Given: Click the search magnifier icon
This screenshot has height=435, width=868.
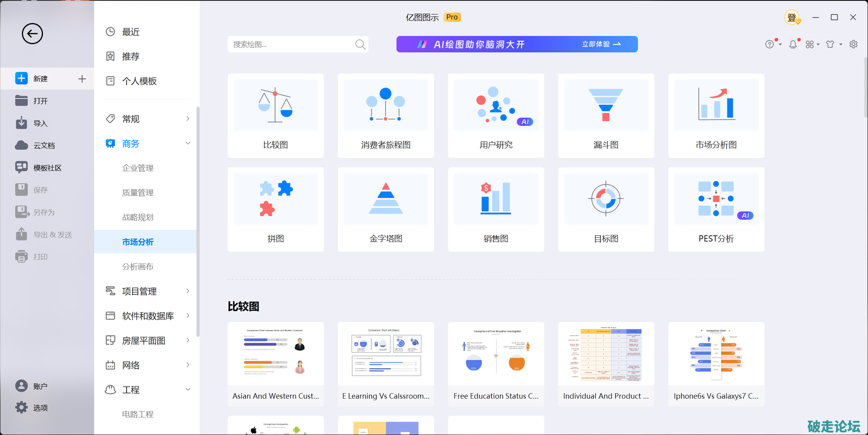Looking at the screenshot, I should coord(360,45).
